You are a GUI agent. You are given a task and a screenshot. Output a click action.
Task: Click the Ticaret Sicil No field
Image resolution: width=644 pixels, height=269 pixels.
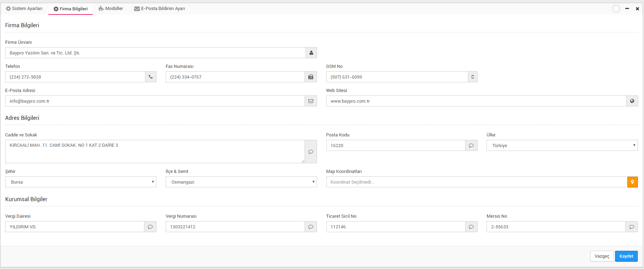[396, 227]
